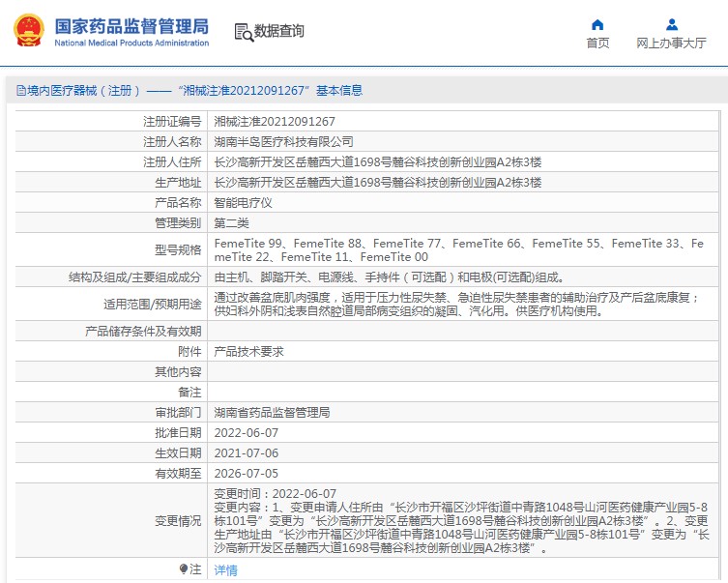Click the 适用范围/预期用途 label
The height and width of the screenshot is (583, 728).
[x=153, y=305]
